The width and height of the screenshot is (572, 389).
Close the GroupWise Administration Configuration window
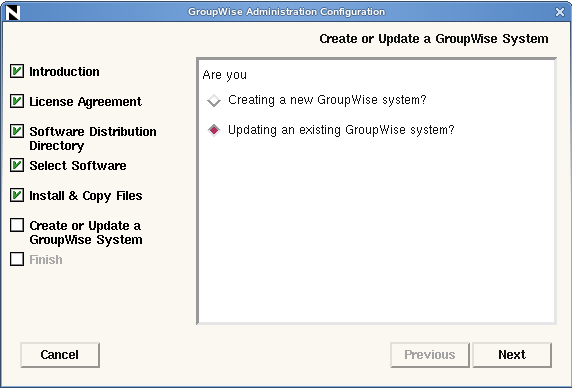[560, 12]
